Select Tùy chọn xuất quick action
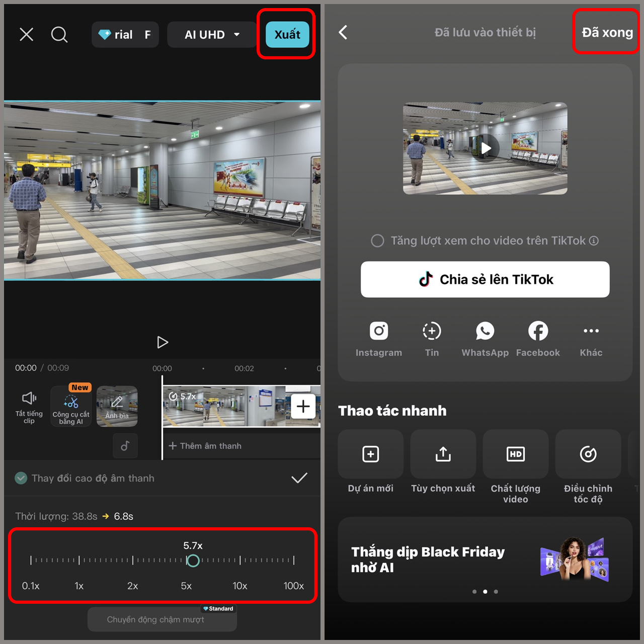The image size is (644, 644). (x=443, y=454)
